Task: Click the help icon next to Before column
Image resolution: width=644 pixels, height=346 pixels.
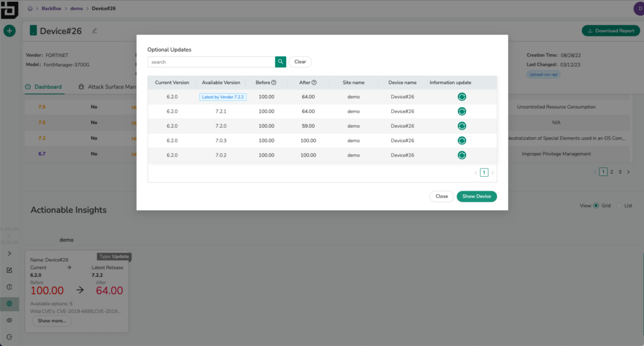Action: pos(274,82)
